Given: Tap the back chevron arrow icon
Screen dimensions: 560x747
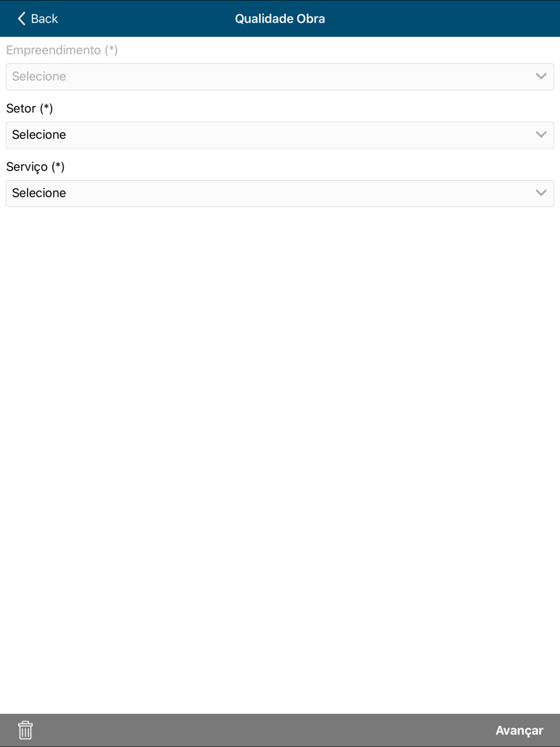Looking at the screenshot, I should coord(21,18).
